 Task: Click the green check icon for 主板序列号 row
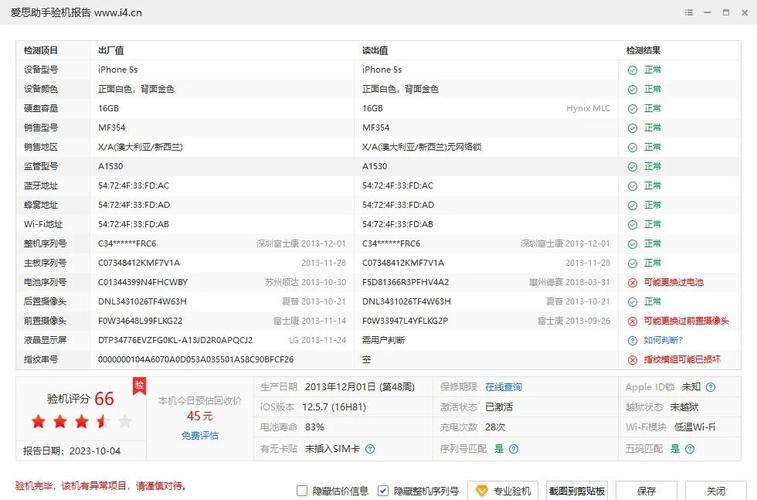[632, 263]
